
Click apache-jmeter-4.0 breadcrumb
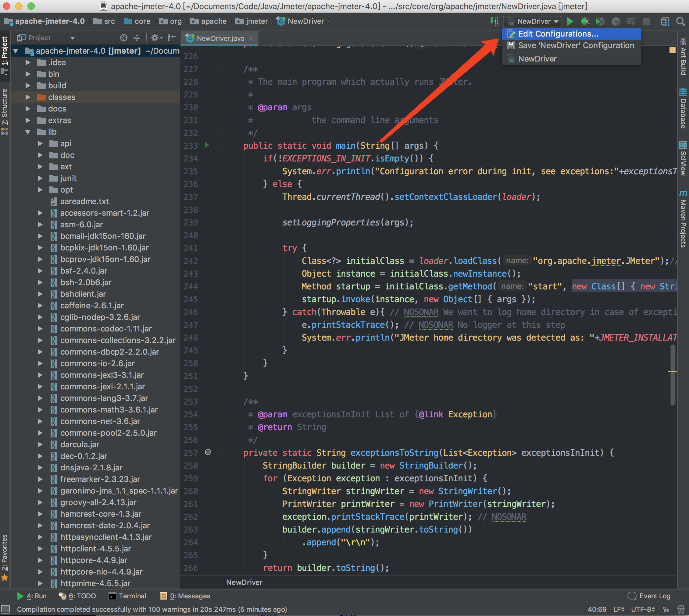45,21
